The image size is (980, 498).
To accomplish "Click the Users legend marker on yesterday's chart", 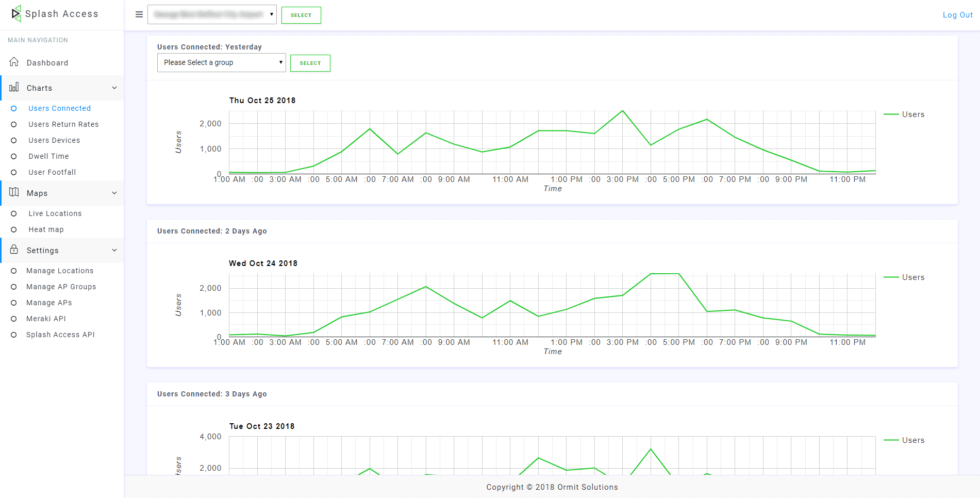I will point(891,114).
